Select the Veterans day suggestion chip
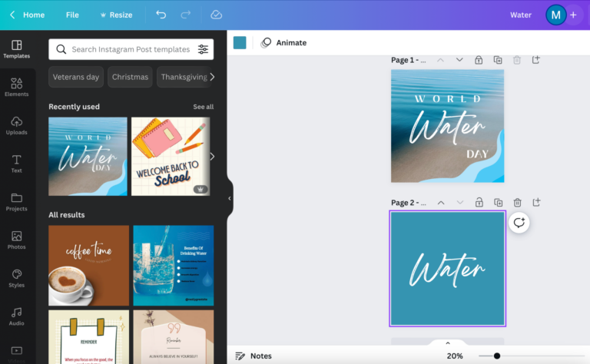 [x=75, y=77]
